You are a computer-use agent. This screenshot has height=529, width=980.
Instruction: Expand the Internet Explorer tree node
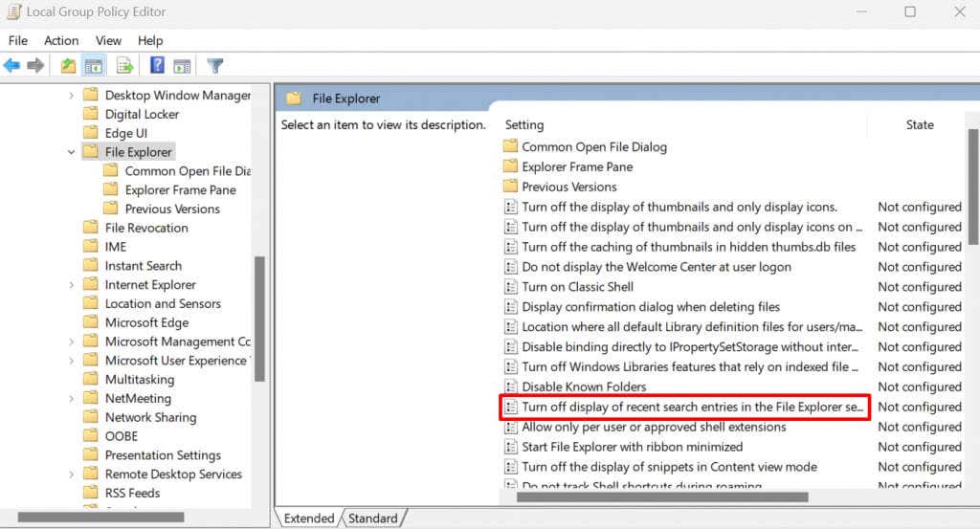click(x=71, y=285)
